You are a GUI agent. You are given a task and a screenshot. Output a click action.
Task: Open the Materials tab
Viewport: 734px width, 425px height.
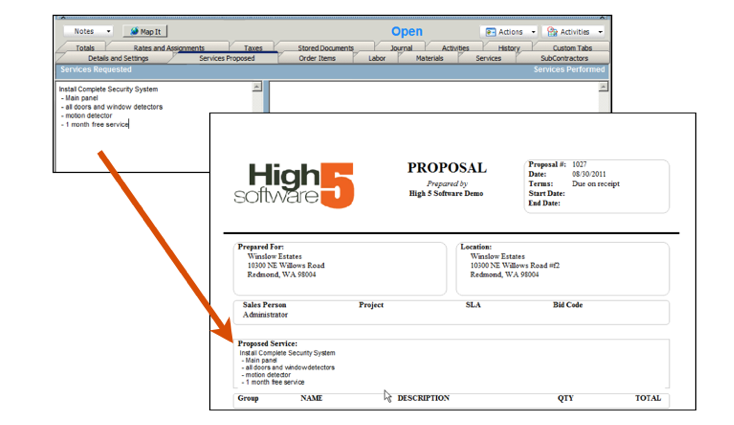[x=429, y=58]
